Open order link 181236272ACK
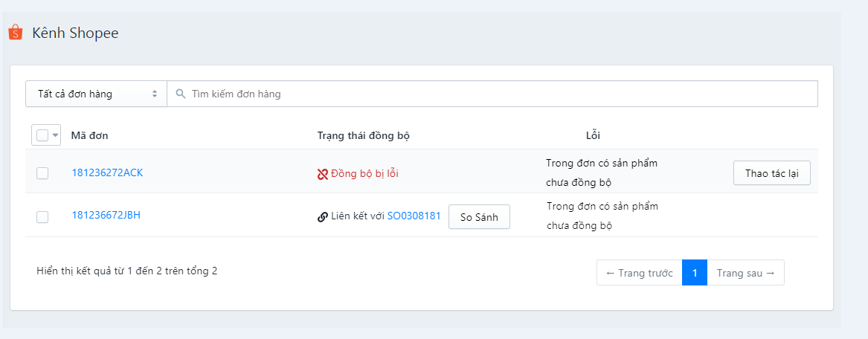Image resolution: width=868 pixels, height=339 pixels. pos(107,172)
